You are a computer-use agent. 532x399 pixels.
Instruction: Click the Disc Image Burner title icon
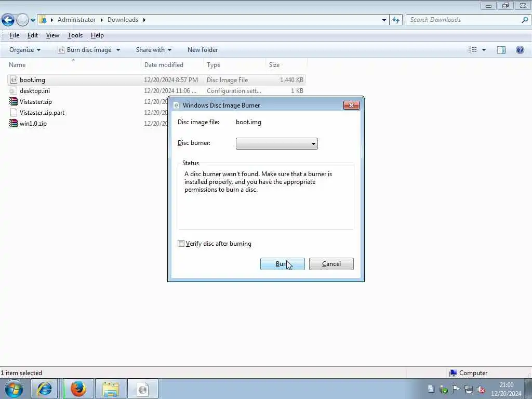(177, 105)
